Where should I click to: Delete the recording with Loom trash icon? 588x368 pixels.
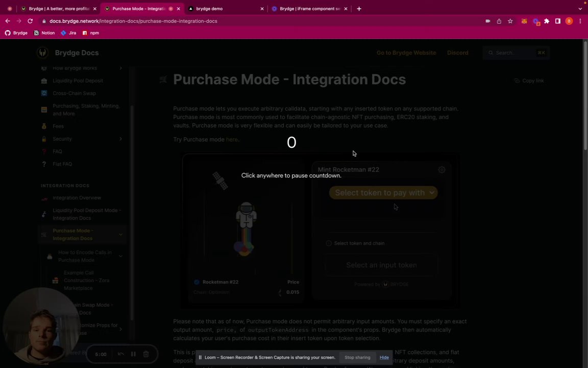146,354
